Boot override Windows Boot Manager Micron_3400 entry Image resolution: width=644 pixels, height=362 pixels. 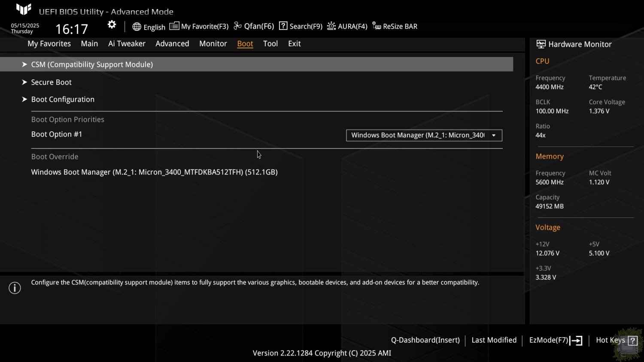pyautogui.click(x=155, y=172)
